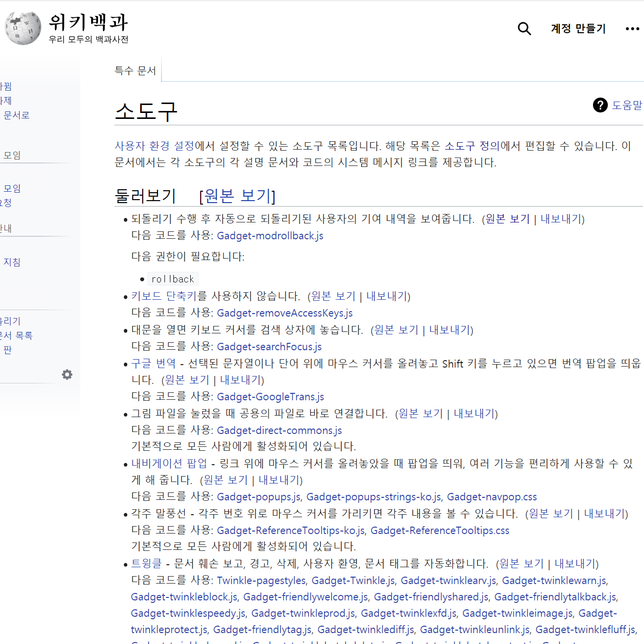Click 원본 보기 in the 공용의 파일 row
Screen dimensions: 644x644
click(421, 414)
